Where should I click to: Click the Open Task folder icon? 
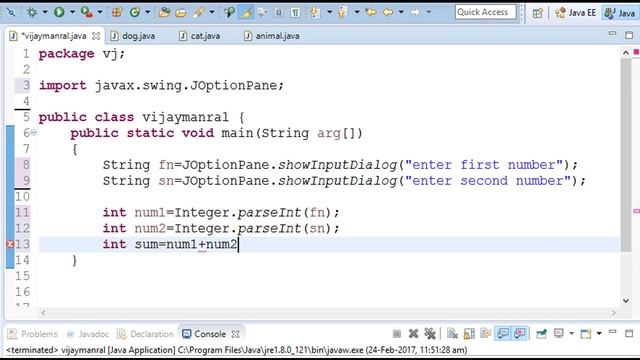tap(180, 13)
